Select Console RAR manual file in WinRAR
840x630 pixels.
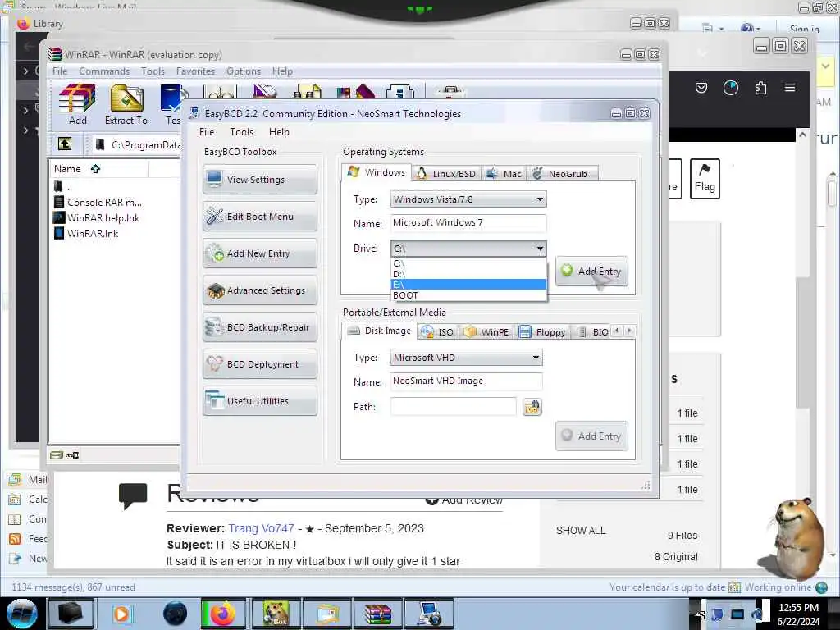pos(98,203)
